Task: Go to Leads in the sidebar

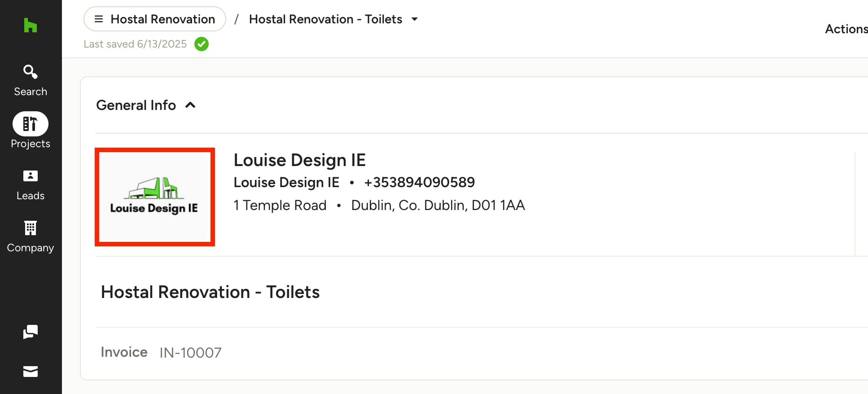Action: (31, 185)
